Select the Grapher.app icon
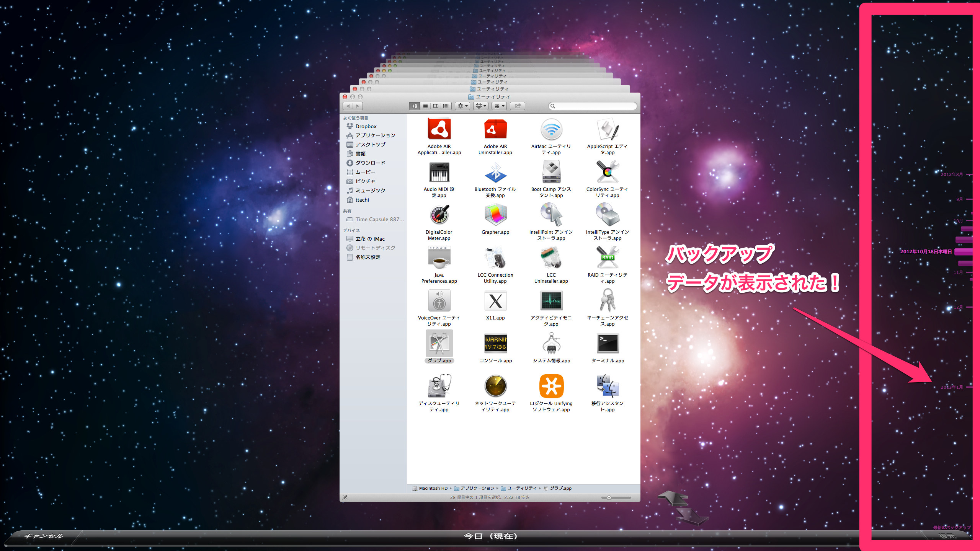This screenshot has width=980, height=551. (x=495, y=215)
